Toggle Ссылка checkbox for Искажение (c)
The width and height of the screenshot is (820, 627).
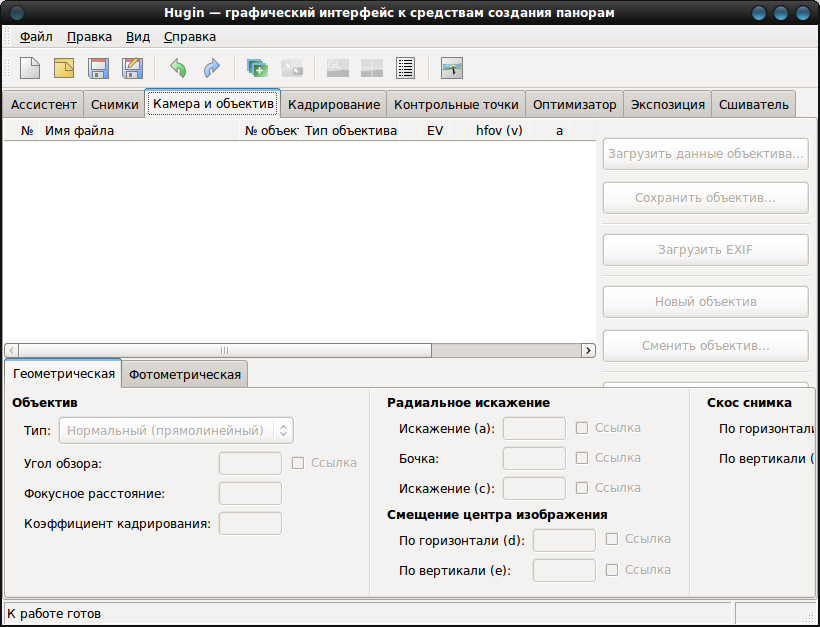coord(582,488)
